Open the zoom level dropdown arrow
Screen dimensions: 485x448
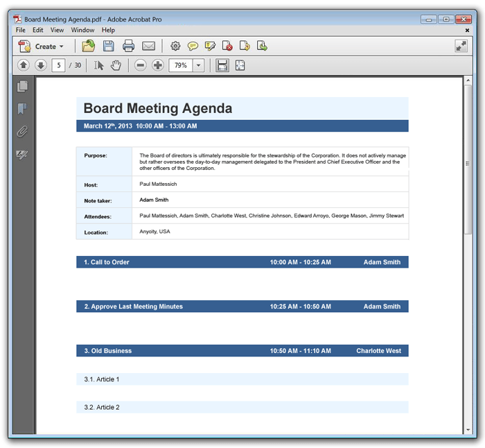(199, 65)
